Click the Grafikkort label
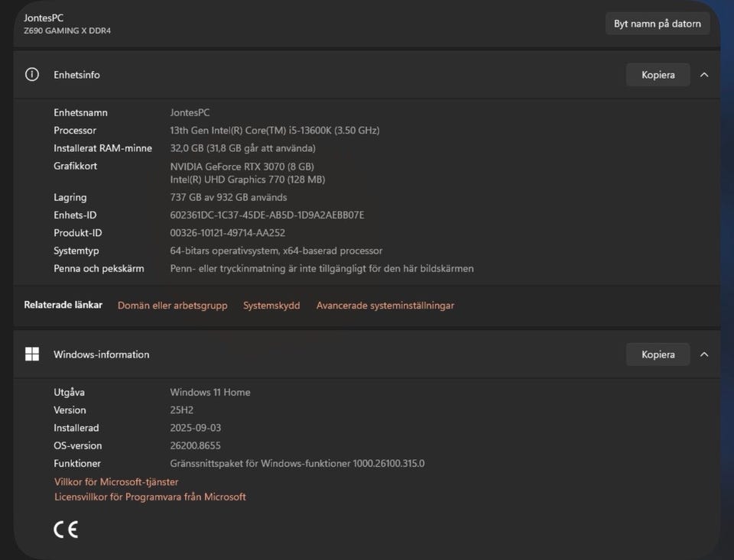The image size is (734, 560). 76,166
